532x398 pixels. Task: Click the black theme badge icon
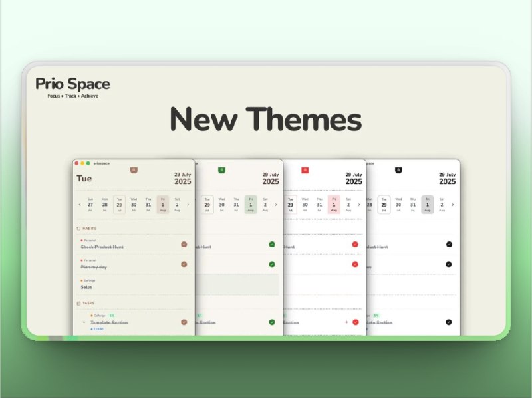click(x=398, y=170)
